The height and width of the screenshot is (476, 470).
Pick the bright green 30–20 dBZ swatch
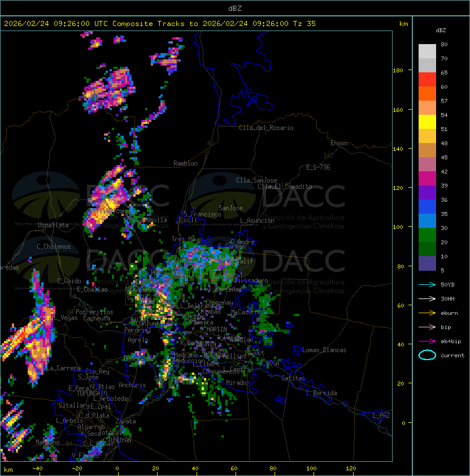click(427, 235)
